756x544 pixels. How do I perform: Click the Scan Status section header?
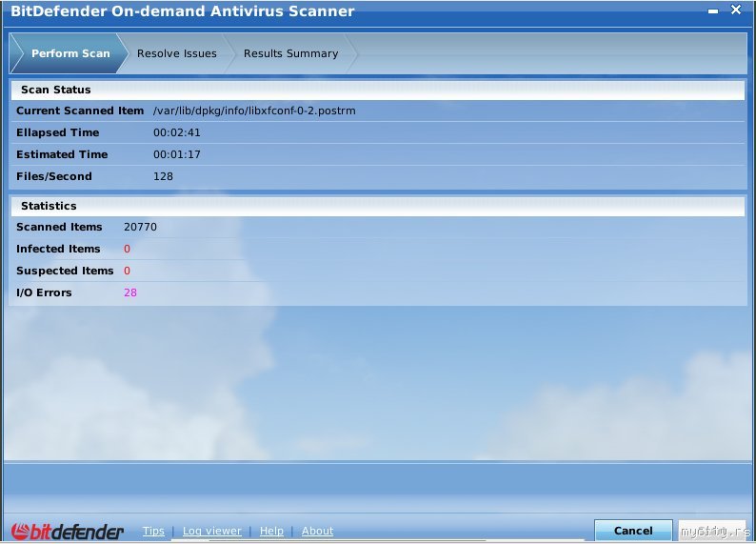coord(377,90)
